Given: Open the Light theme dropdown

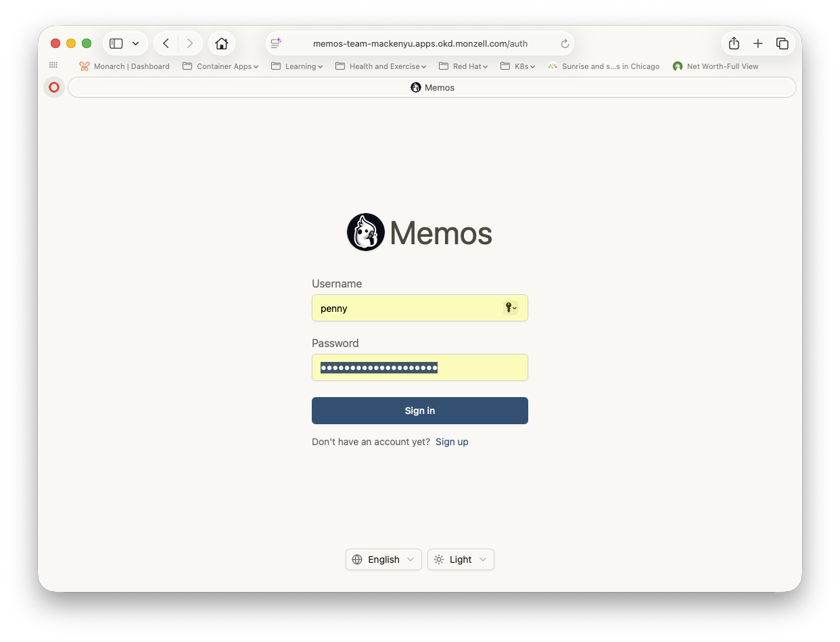Looking at the screenshot, I should pyautogui.click(x=461, y=559).
